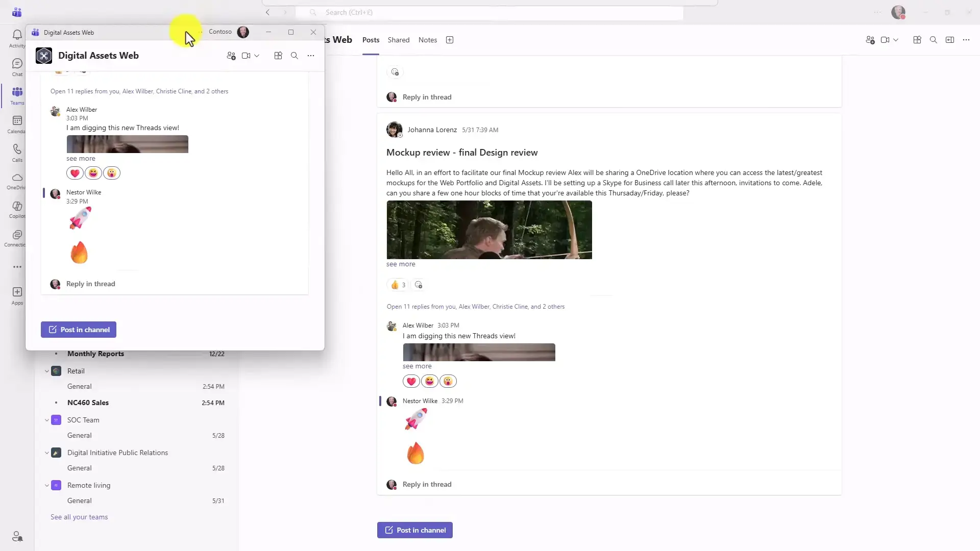Image resolution: width=980 pixels, height=551 pixels.
Task: Toggle the laughing reaction in pop-out window
Action: [93, 173]
